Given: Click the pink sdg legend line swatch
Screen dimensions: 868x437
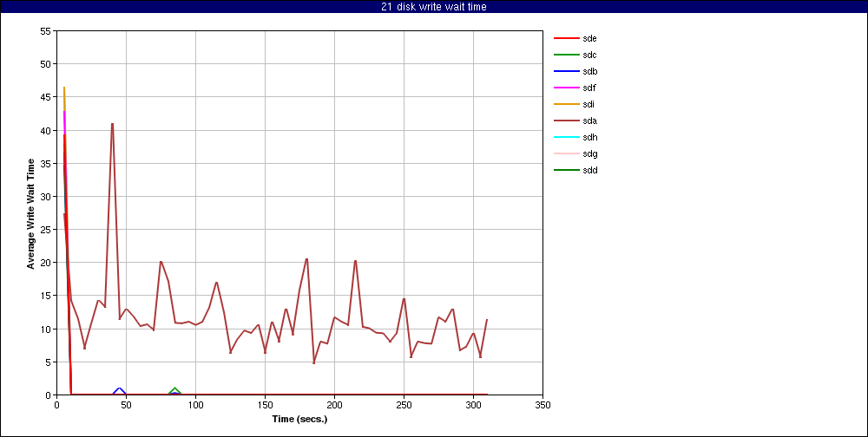Looking at the screenshot, I should (567, 153).
